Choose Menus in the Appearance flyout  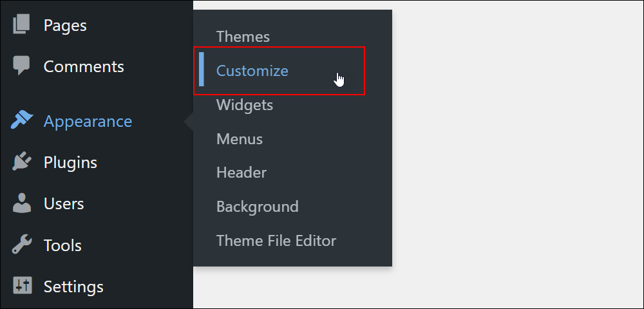(240, 138)
